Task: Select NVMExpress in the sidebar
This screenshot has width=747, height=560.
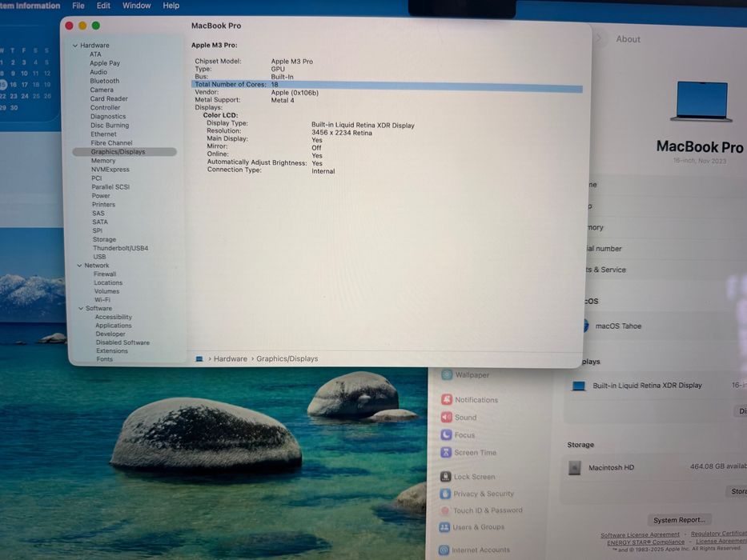Action: 110,170
